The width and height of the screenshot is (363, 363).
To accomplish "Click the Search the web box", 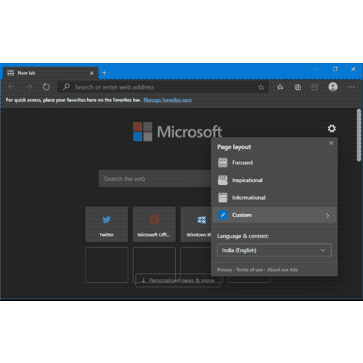I will pyautogui.click(x=155, y=179).
